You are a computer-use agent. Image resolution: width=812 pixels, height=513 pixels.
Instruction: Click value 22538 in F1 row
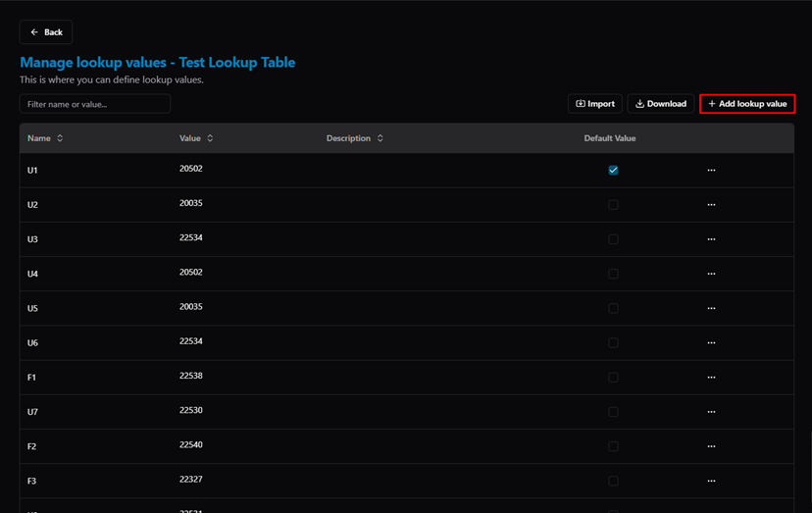(191, 376)
